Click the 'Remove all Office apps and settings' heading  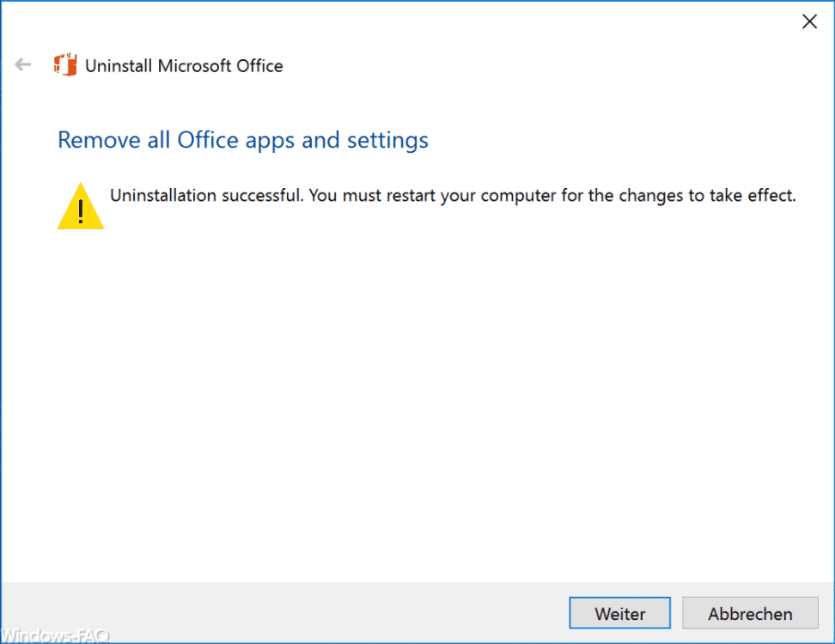point(243,141)
